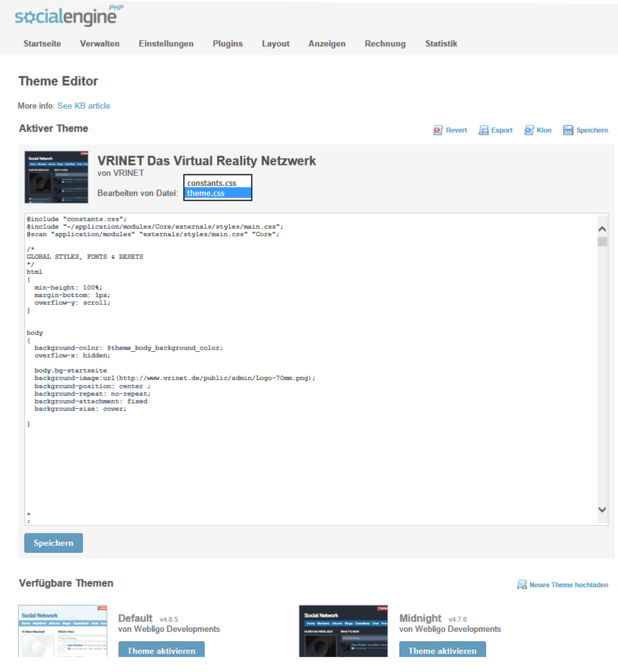The height and width of the screenshot is (672, 618).
Task: Click the '@scan "application/modules"' line in editor
Action: 153,234
